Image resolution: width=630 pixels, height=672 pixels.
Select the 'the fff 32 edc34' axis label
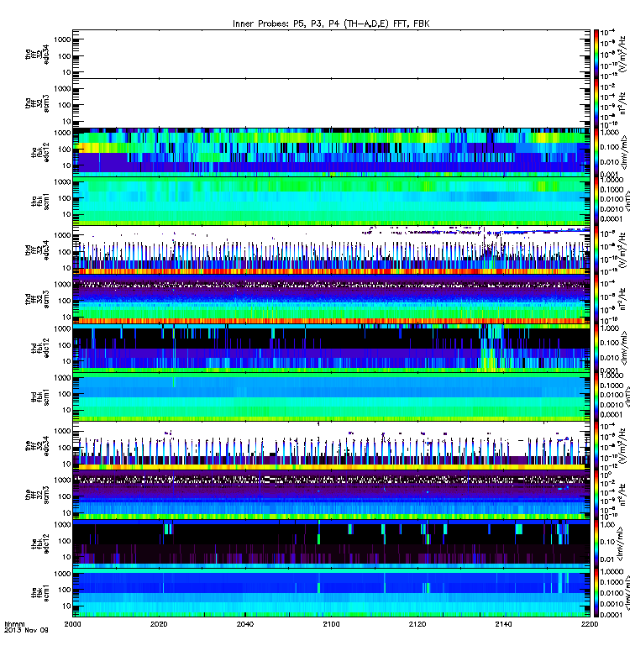(37, 446)
